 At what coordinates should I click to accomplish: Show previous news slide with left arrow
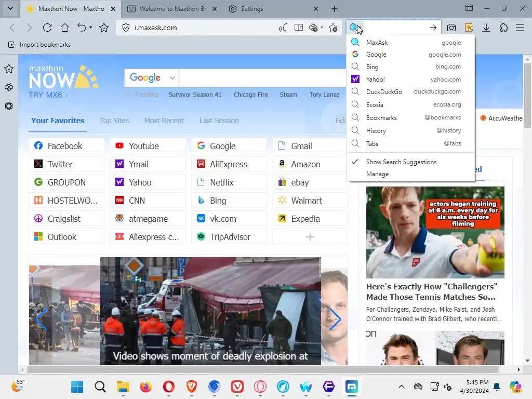coord(42,319)
